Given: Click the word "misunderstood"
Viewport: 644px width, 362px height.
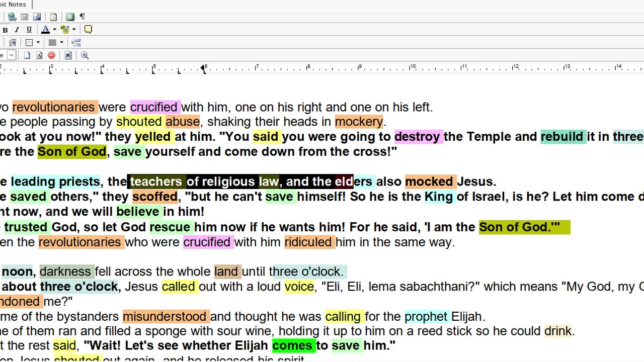Looking at the screenshot, I should click(165, 316).
